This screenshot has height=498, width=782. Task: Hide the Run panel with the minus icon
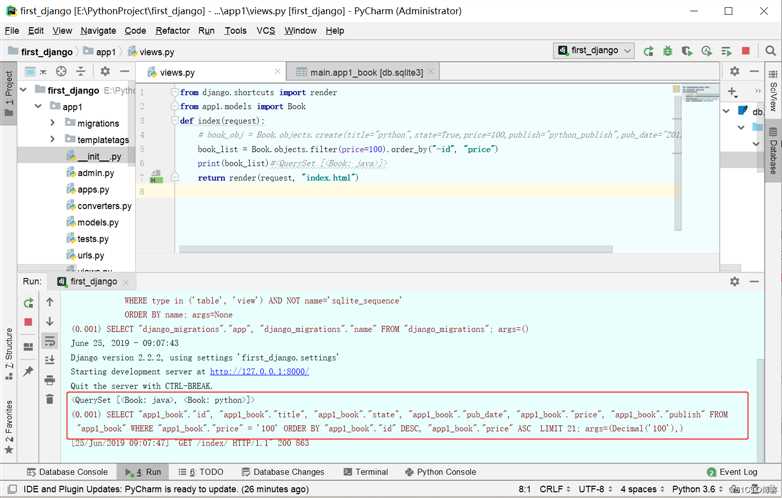coord(754,282)
